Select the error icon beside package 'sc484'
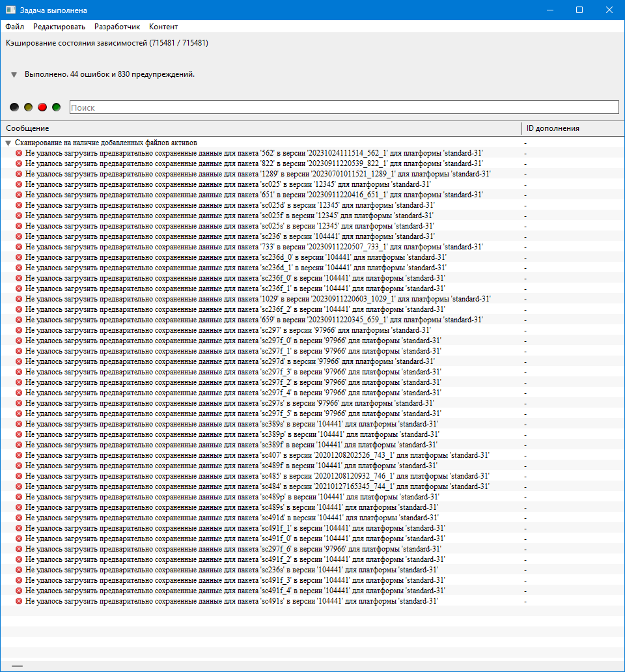Viewport: 625px width, 672px height. 19,486
